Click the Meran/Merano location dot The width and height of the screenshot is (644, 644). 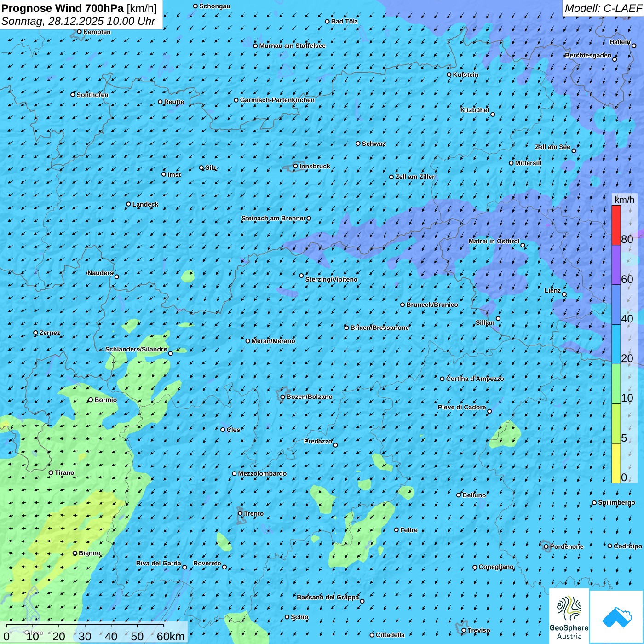click(x=248, y=341)
